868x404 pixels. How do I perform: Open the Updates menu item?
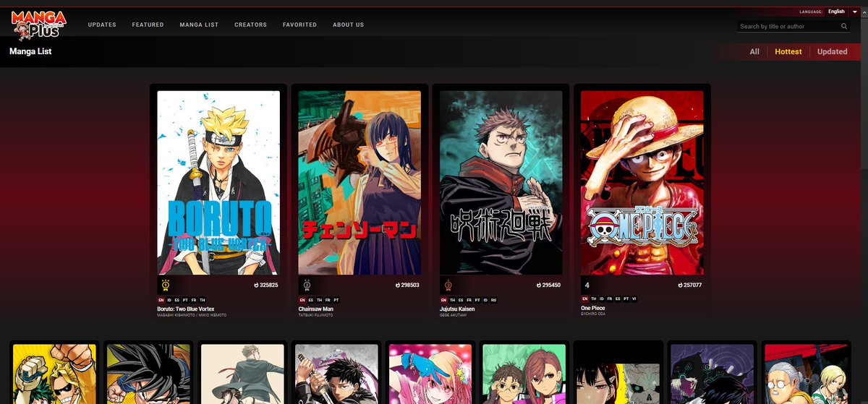point(102,25)
